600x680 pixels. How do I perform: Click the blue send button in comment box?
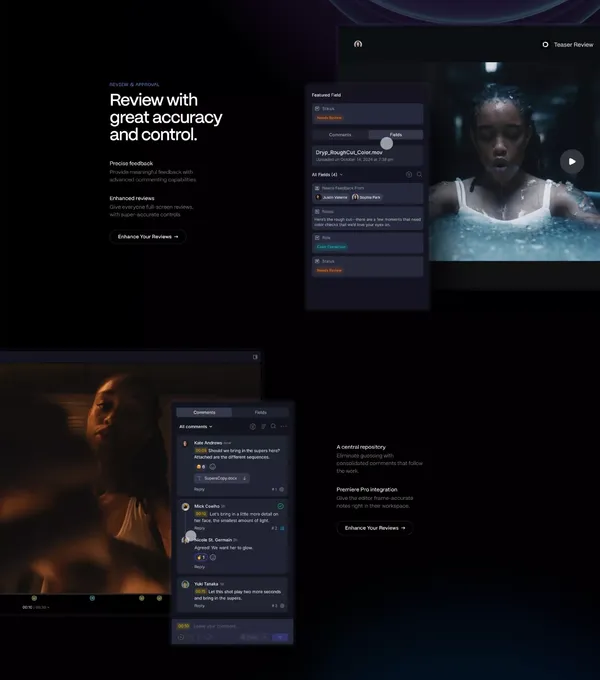[280, 637]
